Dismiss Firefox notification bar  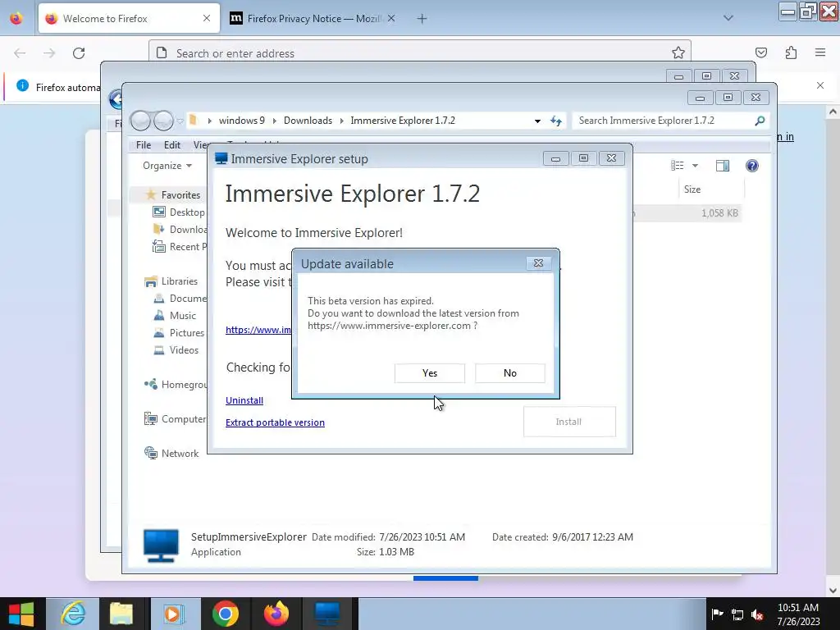820,85
